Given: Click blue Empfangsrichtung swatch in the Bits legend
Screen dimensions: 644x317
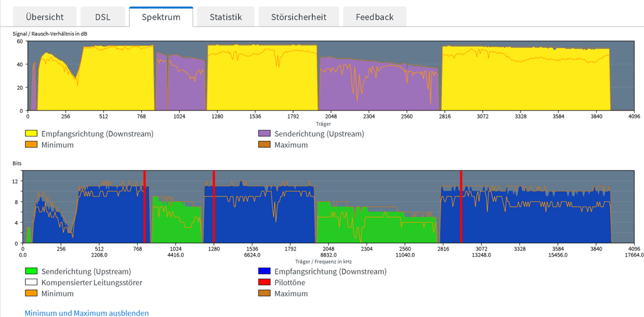Looking at the screenshot, I should pyautogui.click(x=264, y=271).
